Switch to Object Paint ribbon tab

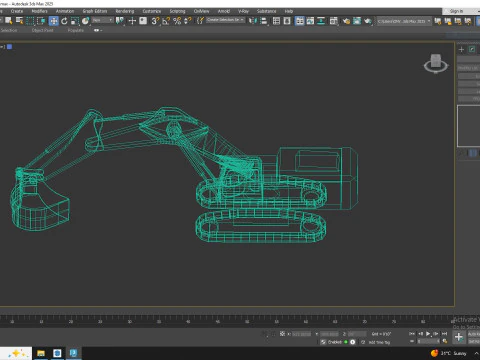pos(42,30)
